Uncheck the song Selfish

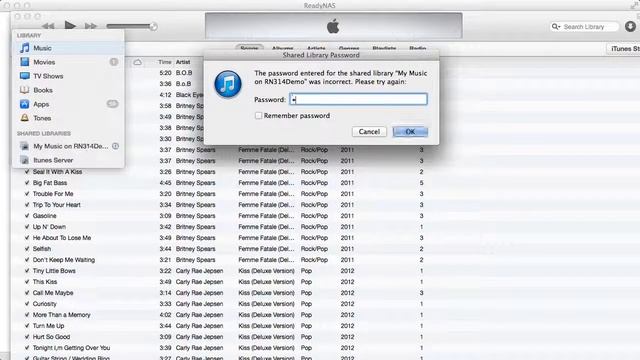27,249
